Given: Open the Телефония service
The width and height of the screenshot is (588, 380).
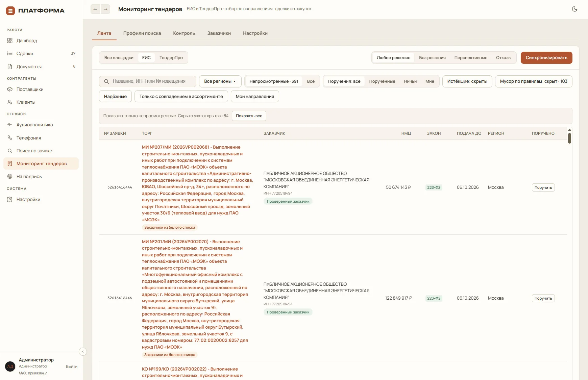Looking at the screenshot, I should (x=41, y=138).
